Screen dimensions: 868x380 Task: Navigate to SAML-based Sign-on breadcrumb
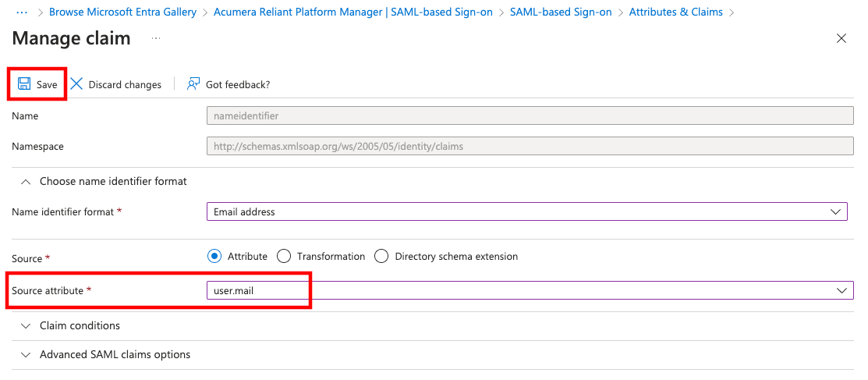(x=561, y=12)
